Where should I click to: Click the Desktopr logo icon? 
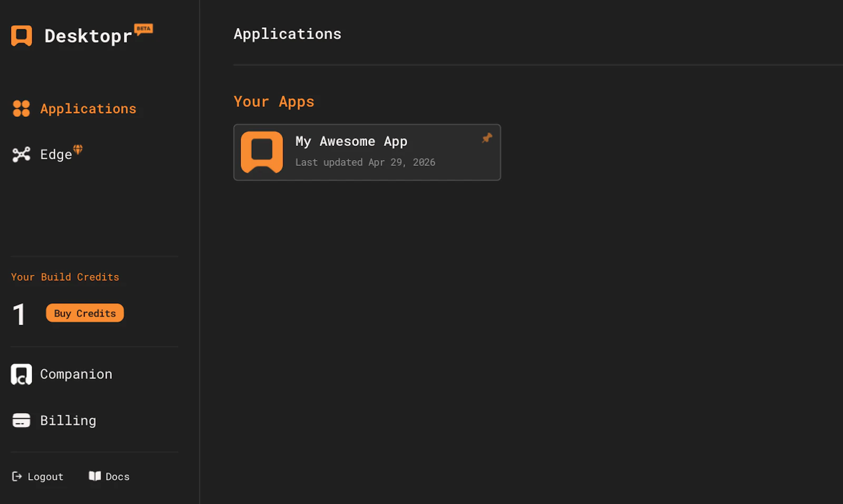click(x=22, y=36)
